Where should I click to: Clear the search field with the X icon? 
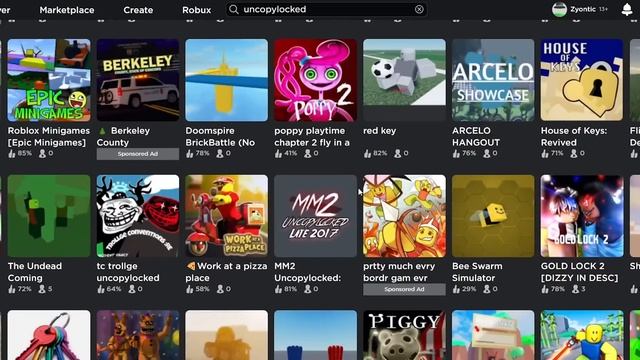(x=419, y=9)
